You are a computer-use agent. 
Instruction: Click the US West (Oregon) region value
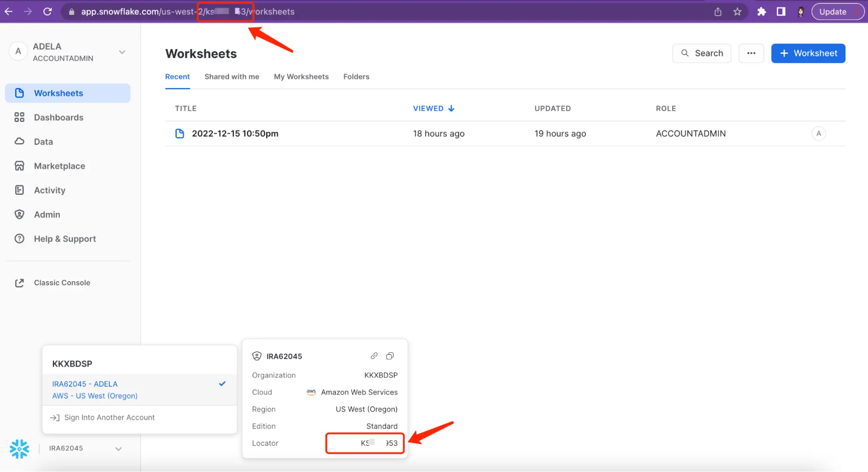tap(366, 409)
